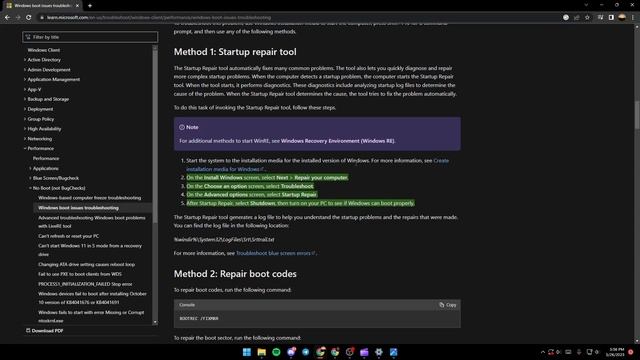The width and height of the screenshot is (640, 360).
Task: Open the purple clapperboard app in taskbar
Action: click(364, 352)
